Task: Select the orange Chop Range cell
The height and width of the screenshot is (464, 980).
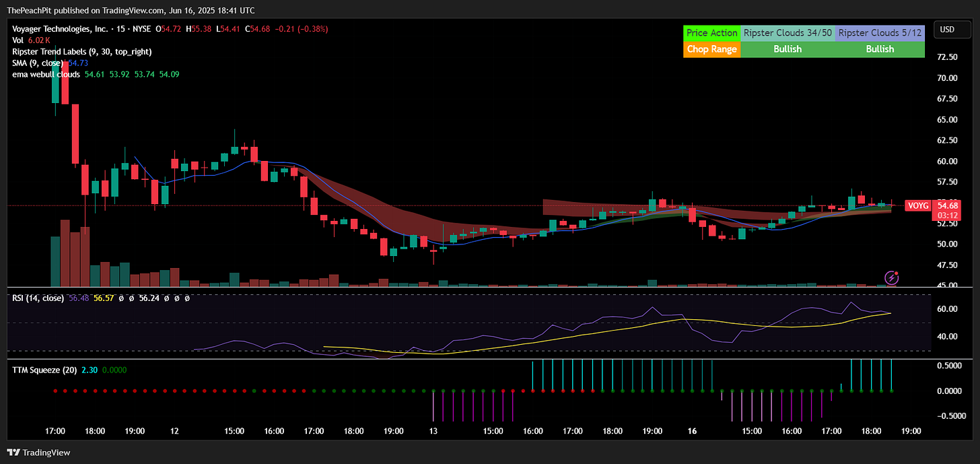Action: coord(711,49)
